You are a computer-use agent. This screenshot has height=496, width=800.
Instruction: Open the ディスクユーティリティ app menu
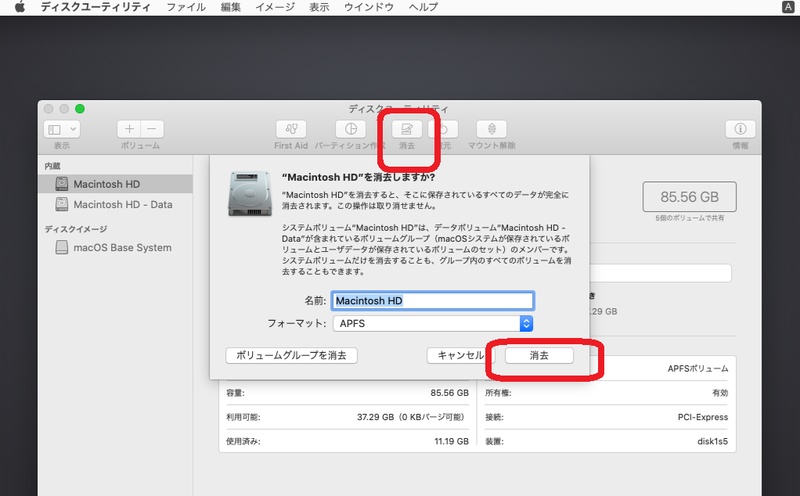(95, 7)
